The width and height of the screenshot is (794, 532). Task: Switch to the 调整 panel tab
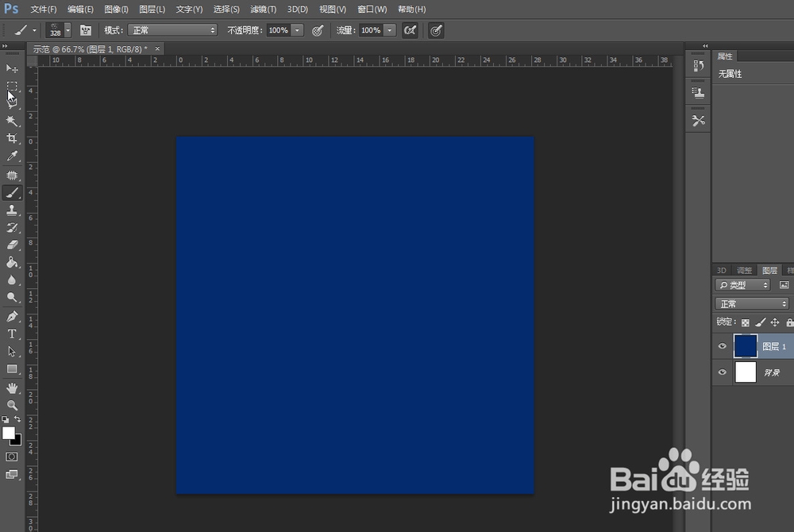743,270
